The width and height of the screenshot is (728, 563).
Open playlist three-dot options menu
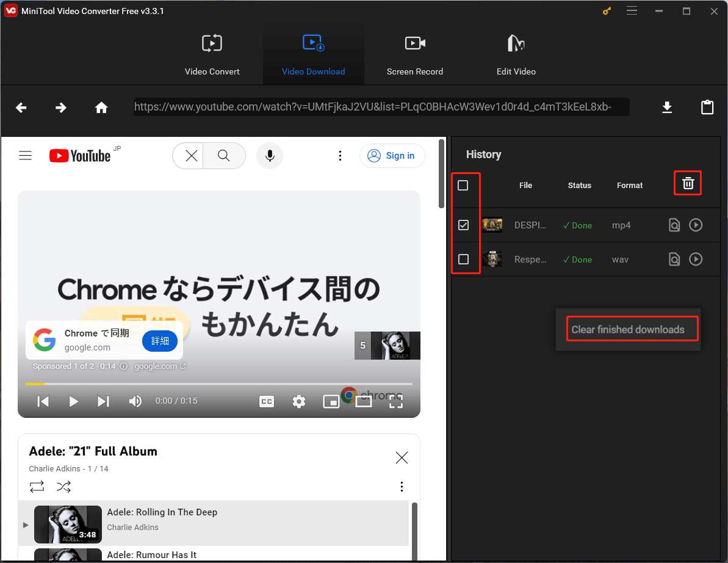click(402, 486)
